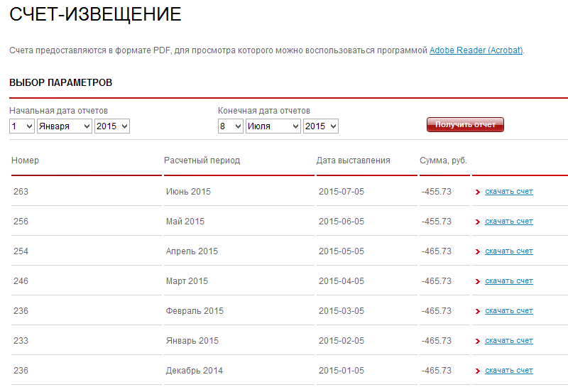Image resolution: width=568 pixels, height=392 pixels.
Task: Click red arrow icon in invoice 254 row
Action: point(478,252)
